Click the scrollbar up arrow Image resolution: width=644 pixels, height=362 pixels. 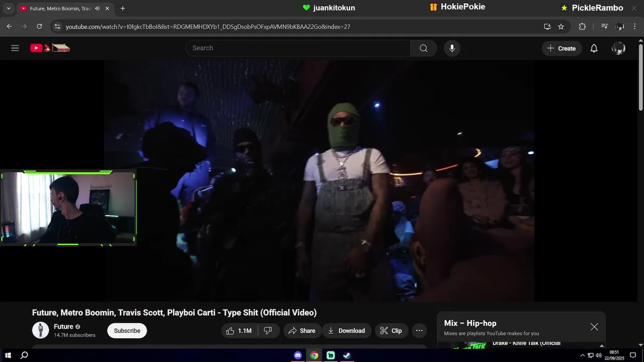pyautogui.click(x=640, y=41)
